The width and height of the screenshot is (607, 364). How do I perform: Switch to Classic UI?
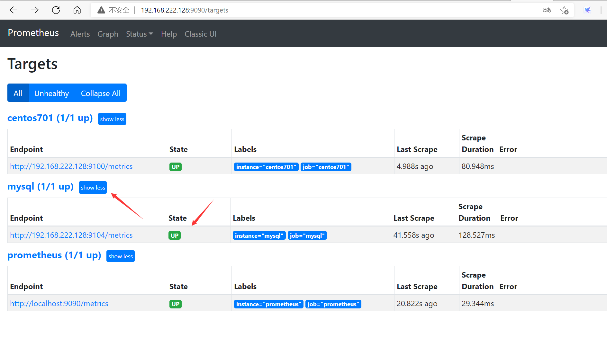pos(201,34)
